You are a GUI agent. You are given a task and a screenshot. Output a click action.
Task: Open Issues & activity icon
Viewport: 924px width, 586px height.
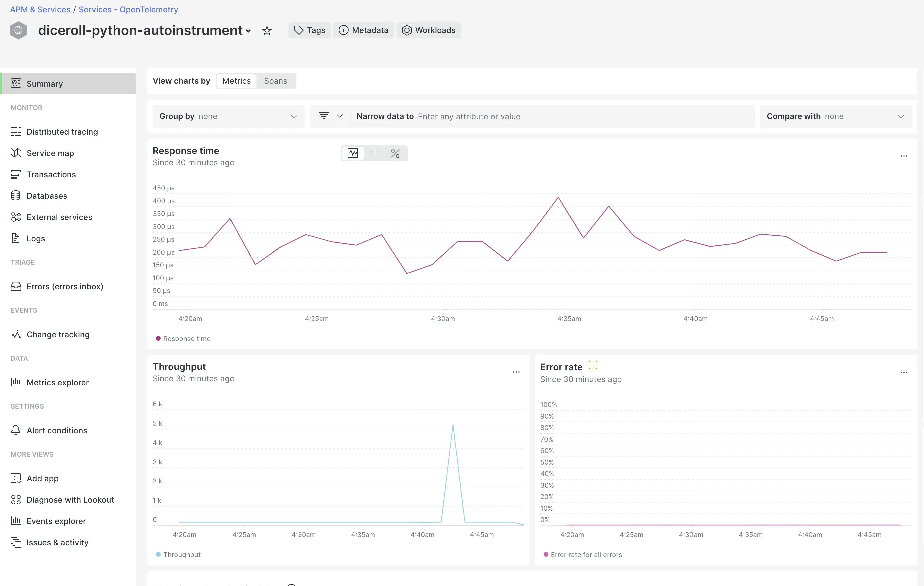click(16, 542)
